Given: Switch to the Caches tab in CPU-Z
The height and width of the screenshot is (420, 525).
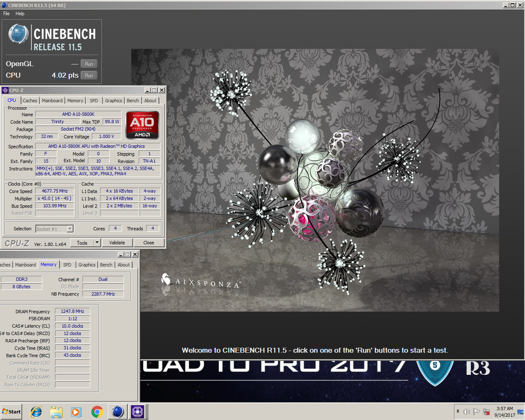Looking at the screenshot, I should [x=30, y=101].
